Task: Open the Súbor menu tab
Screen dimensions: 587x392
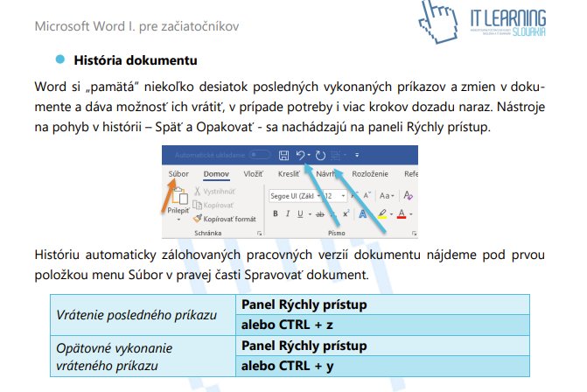Action: coord(178,174)
